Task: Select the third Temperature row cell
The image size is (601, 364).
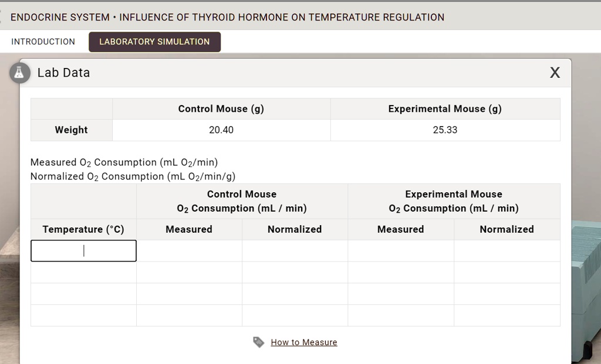Action: 83,294
